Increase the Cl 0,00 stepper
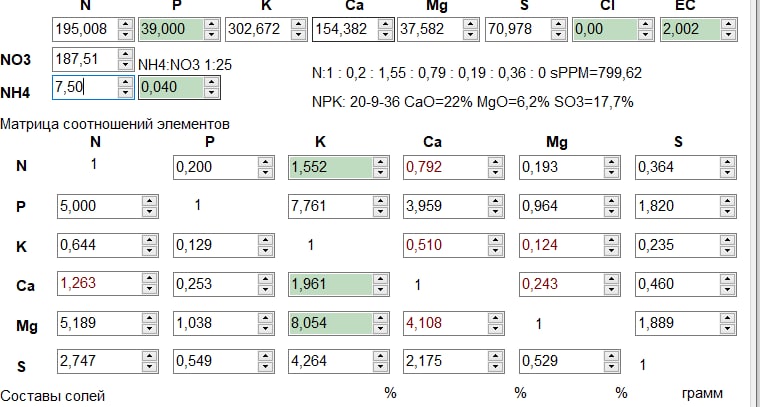Image resolution: width=760 pixels, height=407 pixels. tap(646, 24)
